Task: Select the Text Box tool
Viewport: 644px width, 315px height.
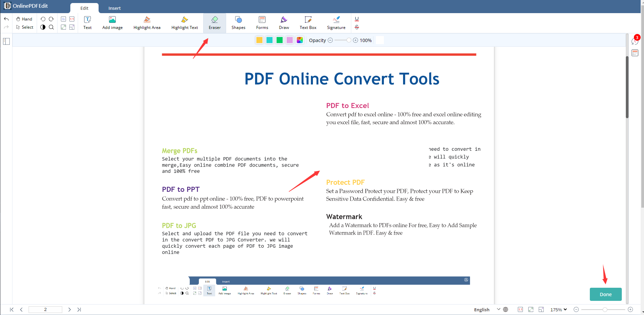Action: tap(308, 23)
